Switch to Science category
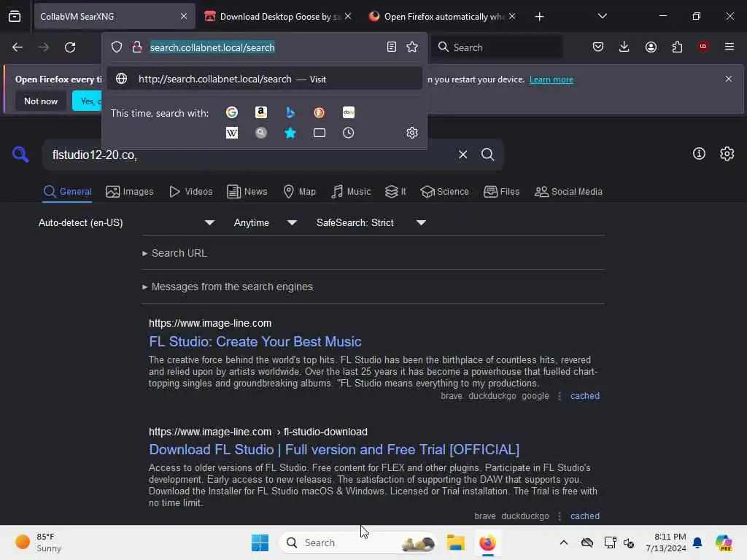This screenshot has width=747, height=560. (444, 192)
